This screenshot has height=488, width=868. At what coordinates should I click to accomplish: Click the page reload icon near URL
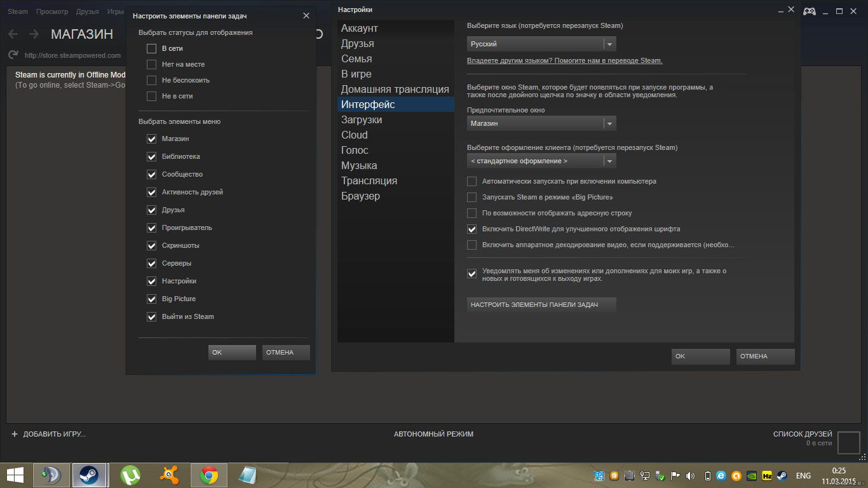click(x=13, y=55)
